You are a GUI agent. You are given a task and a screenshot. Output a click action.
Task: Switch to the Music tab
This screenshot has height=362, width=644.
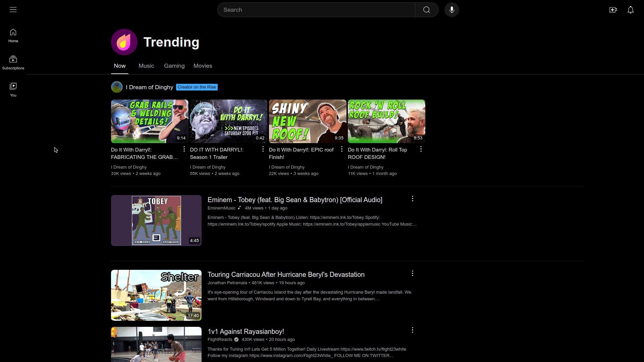146,66
